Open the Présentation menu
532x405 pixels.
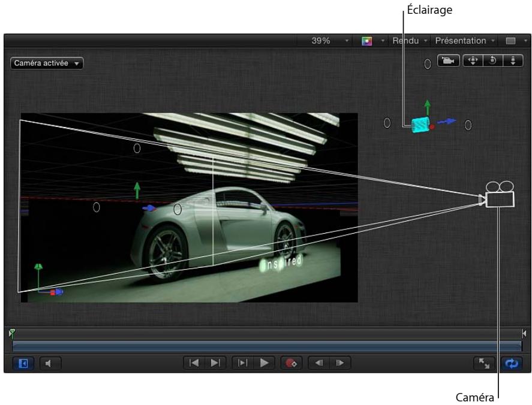(465, 41)
